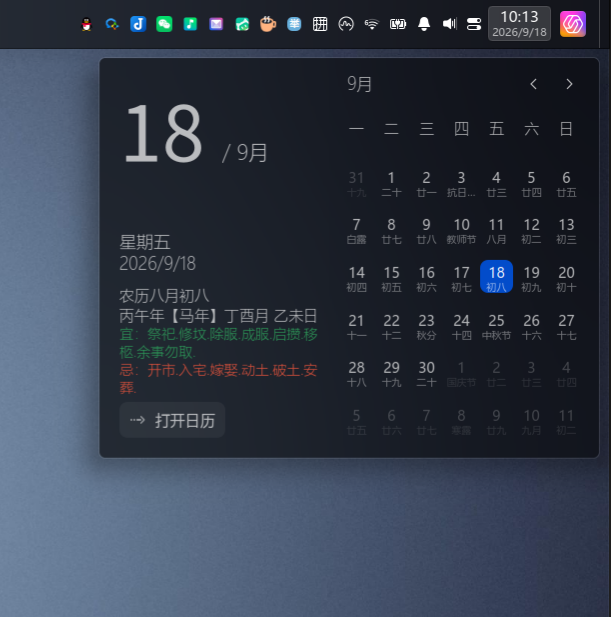611x617 pixels.
Task: Select date 15 with lunar 初五
Action: (391, 279)
